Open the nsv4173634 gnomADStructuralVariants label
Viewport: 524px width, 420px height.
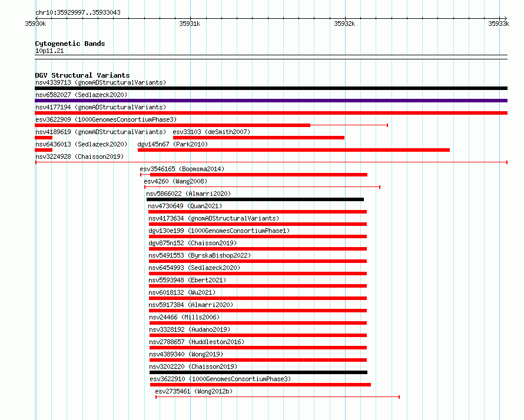click(214, 218)
